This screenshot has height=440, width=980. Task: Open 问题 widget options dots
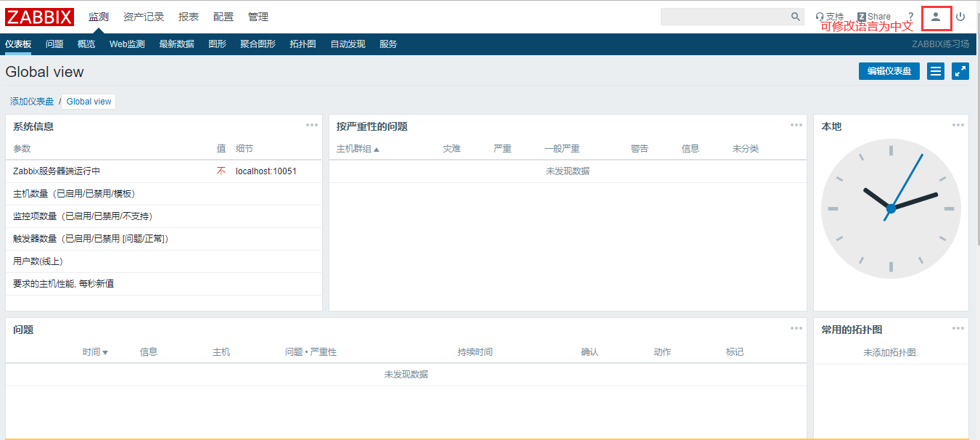(x=796, y=328)
